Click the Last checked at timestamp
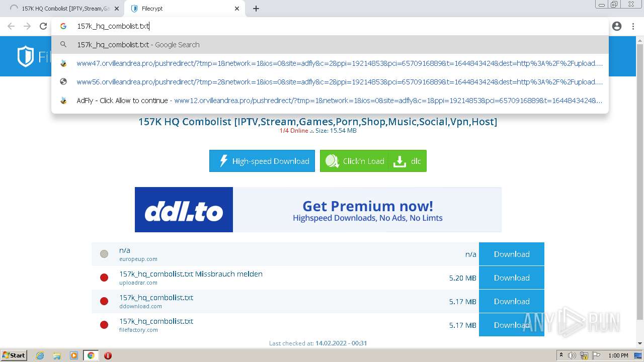The width and height of the screenshot is (644, 362). (x=318, y=343)
